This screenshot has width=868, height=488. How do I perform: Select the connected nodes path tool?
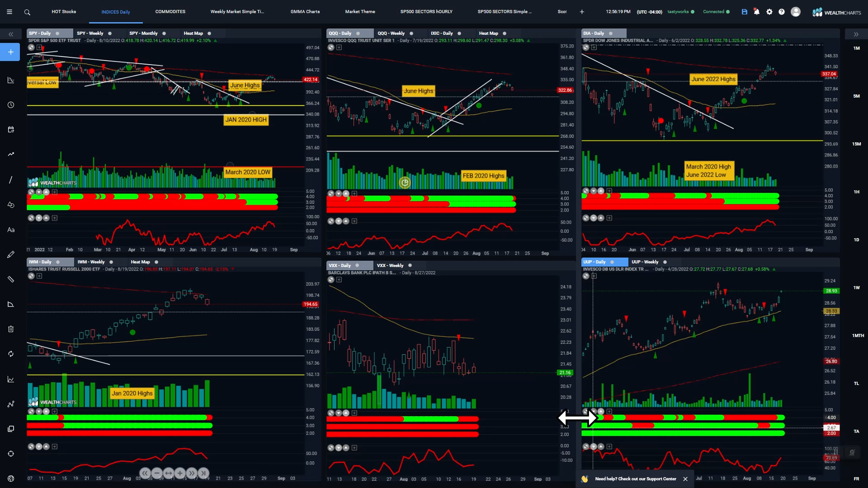pyautogui.click(x=11, y=404)
